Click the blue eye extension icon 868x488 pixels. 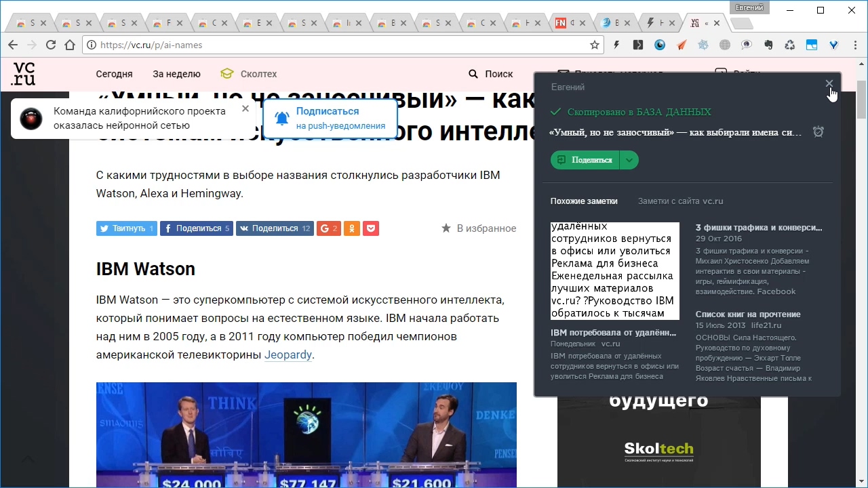coord(660,45)
